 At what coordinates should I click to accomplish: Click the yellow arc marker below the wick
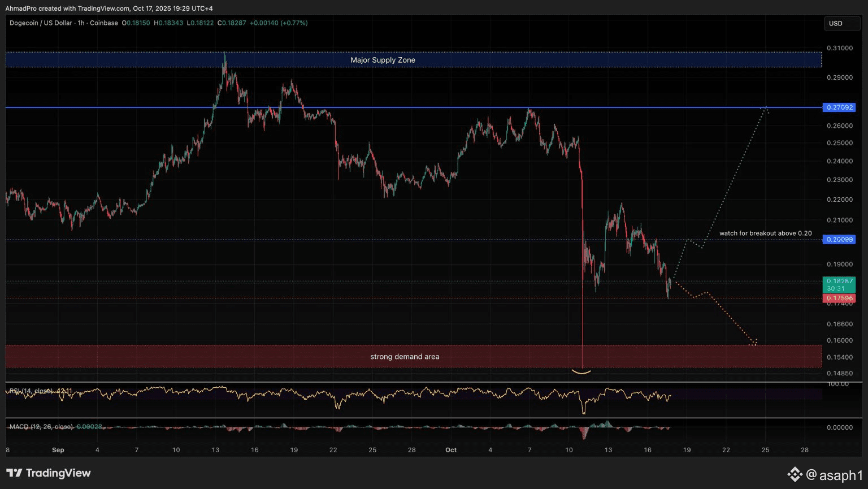click(x=581, y=372)
